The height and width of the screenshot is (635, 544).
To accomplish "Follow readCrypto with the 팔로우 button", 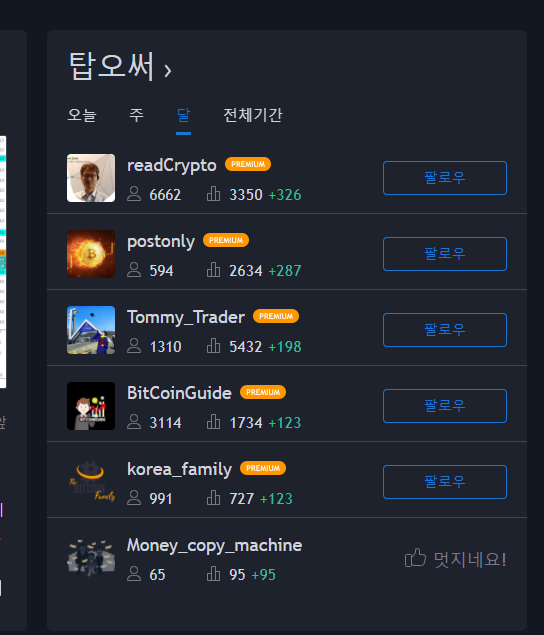I will tap(445, 178).
